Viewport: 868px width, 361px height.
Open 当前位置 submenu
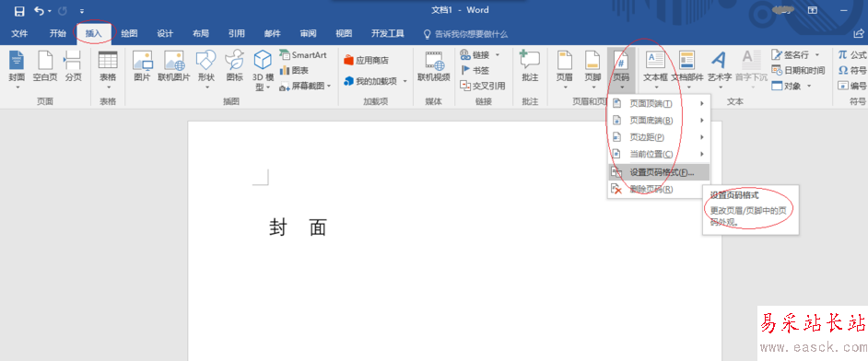point(658,154)
